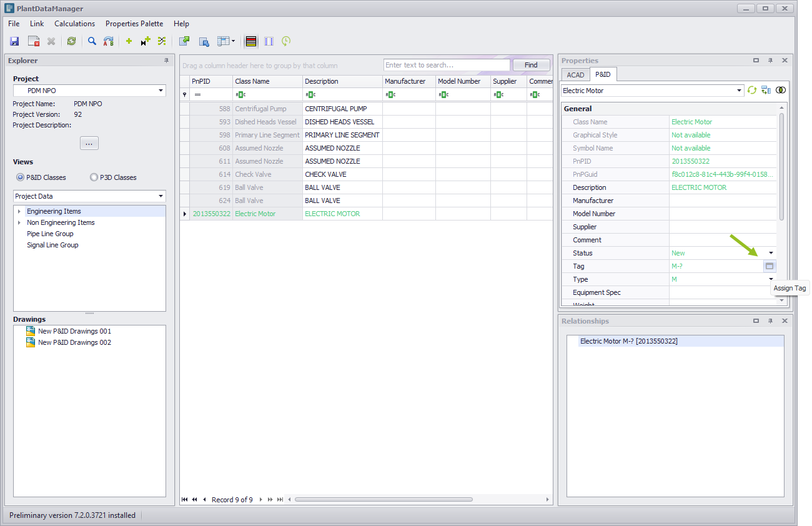
Task: Click the green clock history toolbar icon
Action: (x=286, y=41)
